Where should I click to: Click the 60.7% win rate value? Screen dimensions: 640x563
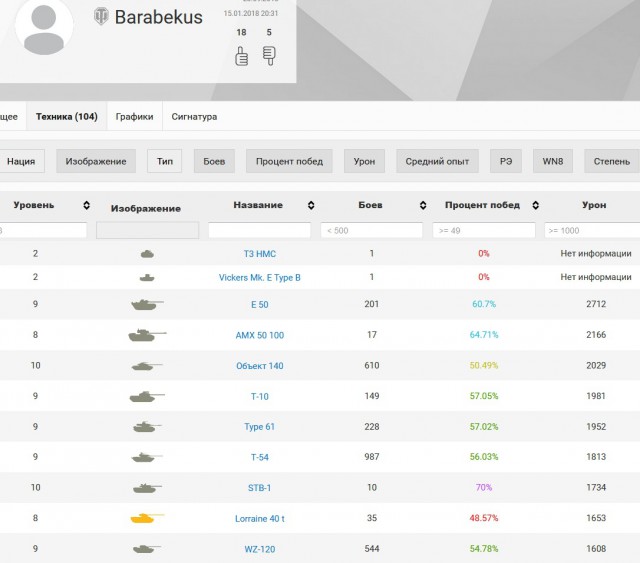pyautogui.click(x=484, y=304)
